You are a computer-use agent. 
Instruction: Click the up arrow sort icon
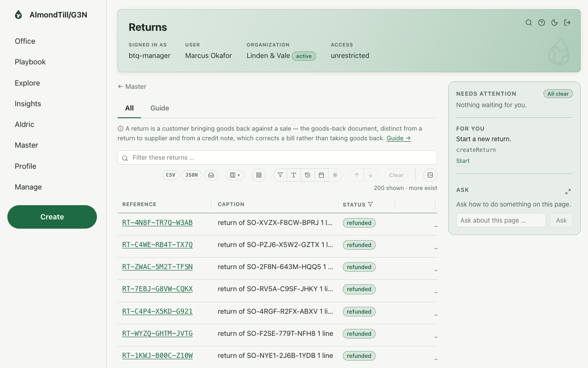[x=356, y=175]
